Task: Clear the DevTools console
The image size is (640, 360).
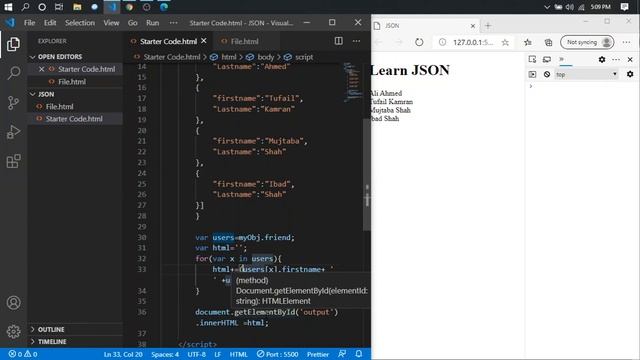Action: click(547, 74)
